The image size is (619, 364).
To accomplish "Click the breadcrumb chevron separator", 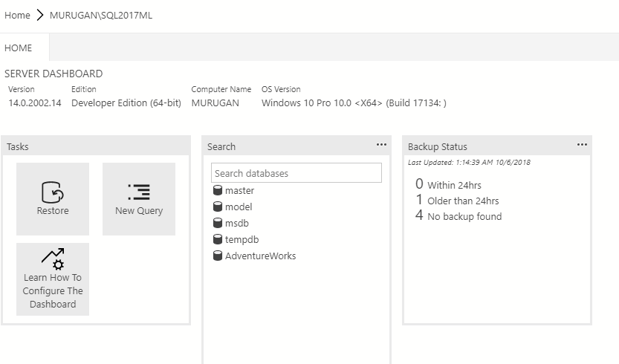I will point(40,16).
